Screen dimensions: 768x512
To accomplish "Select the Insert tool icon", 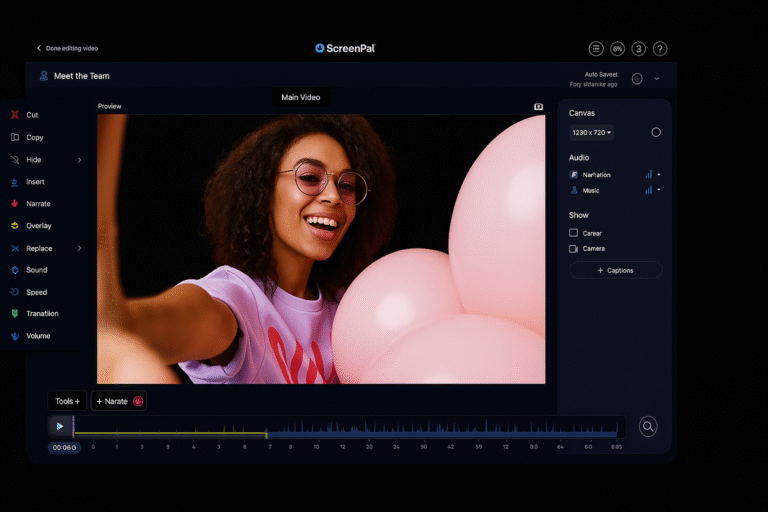I will [15, 182].
